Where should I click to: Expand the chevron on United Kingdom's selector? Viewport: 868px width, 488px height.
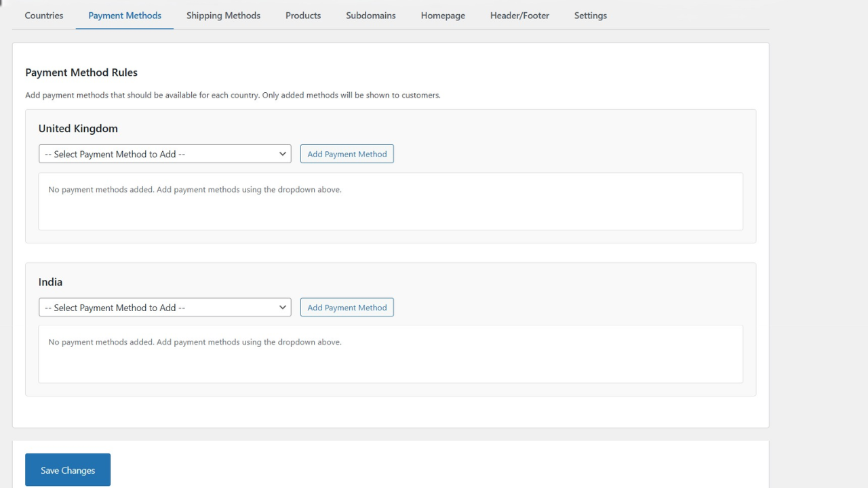coord(283,154)
